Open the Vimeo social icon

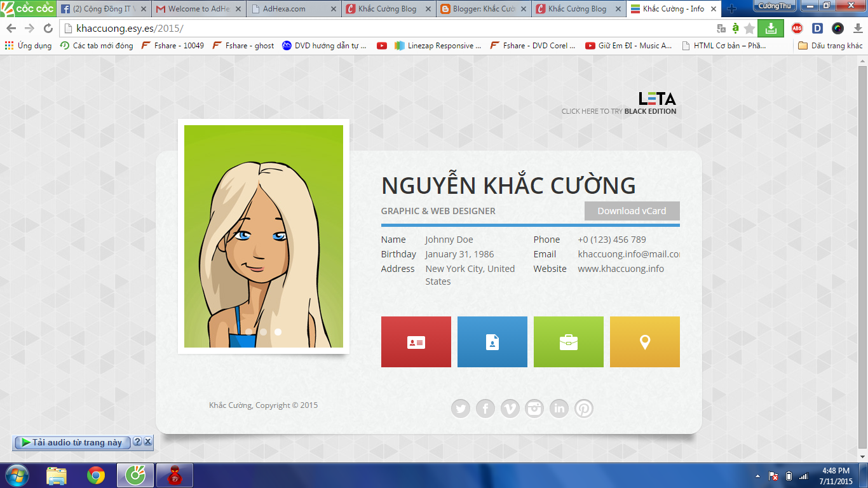510,409
